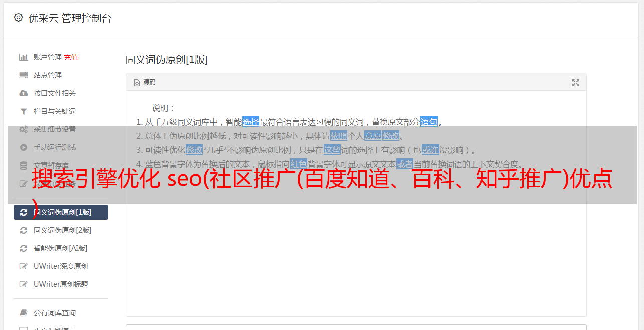Select the 站点管理 server icon
Viewport: 644px width, 330px height.
coord(23,75)
